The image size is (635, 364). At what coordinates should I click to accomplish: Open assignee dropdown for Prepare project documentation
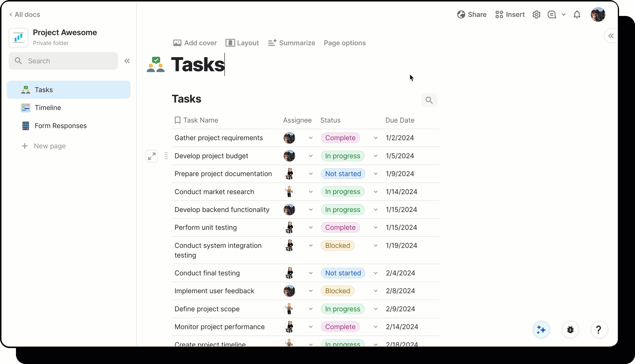coord(311,174)
